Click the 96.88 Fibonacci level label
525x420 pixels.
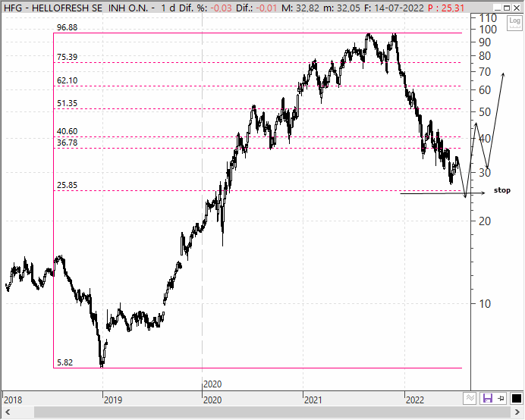[x=68, y=27]
